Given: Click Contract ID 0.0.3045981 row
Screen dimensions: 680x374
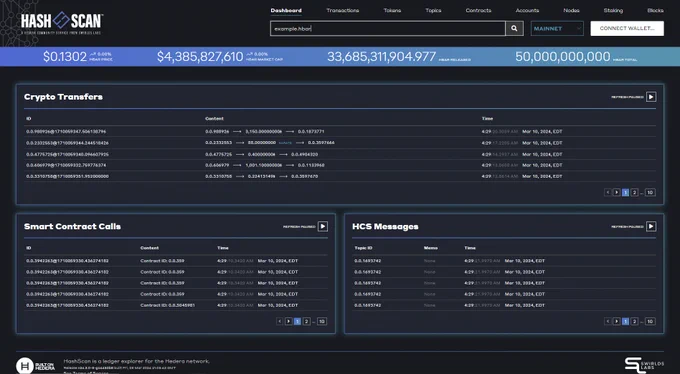Looking at the screenshot, I should (x=176, y=305).
